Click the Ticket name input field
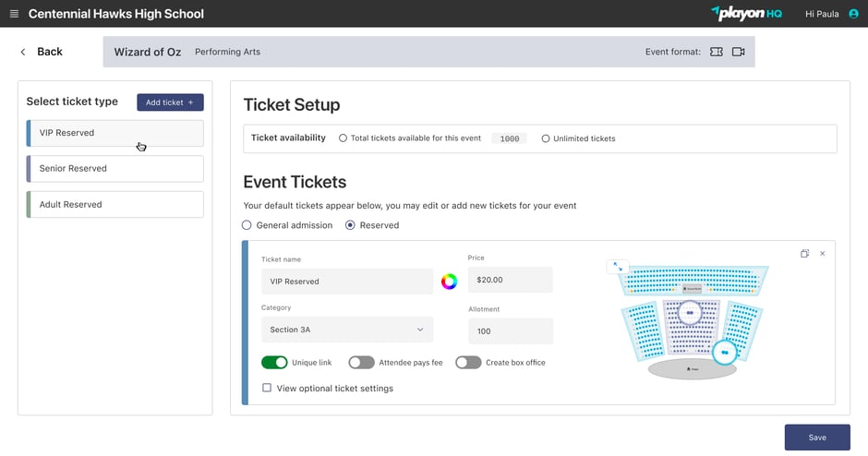This screenshot has width=868, height=456. (x=347, y=282)
